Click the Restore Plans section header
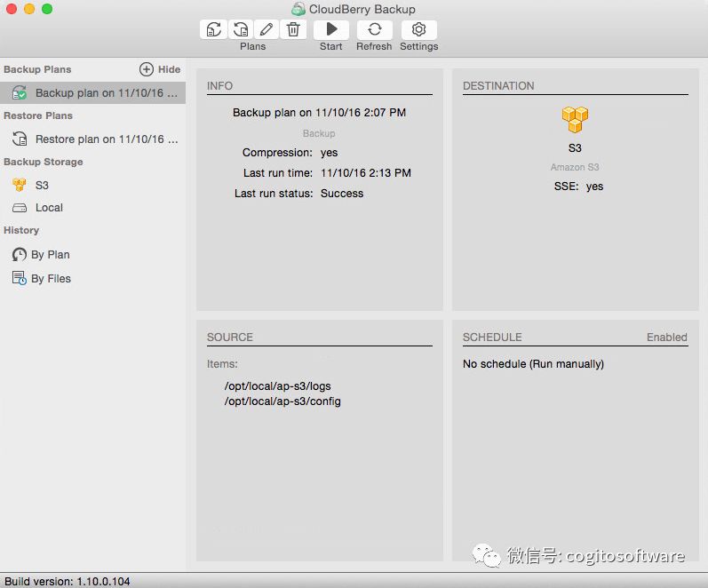 (38, 115)
